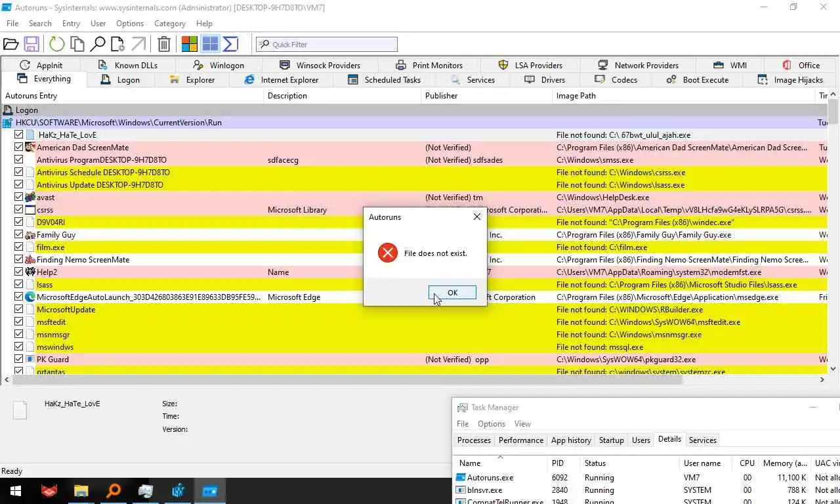Open the Category menu
Screen dimensions: 840x504
[170, 23]
